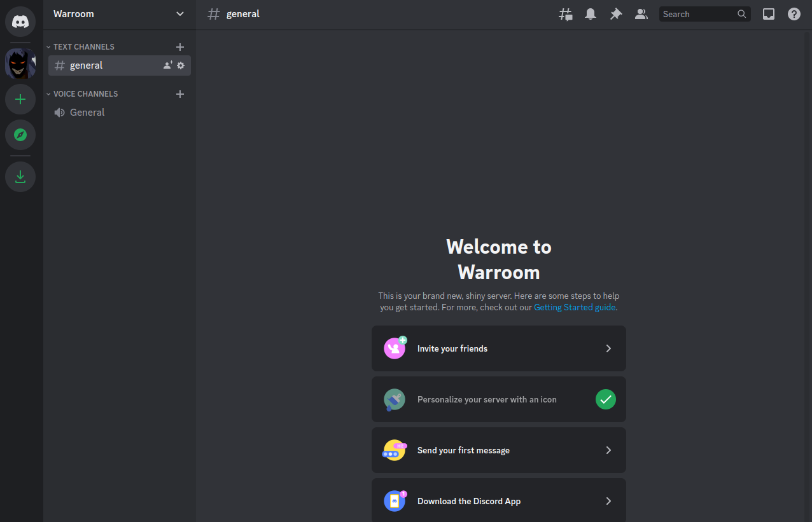Image resolution: width=812 pixels, height=522 pixels.
Task: Click Personalize your server with an icon
Action: click(x=499, y=399)
